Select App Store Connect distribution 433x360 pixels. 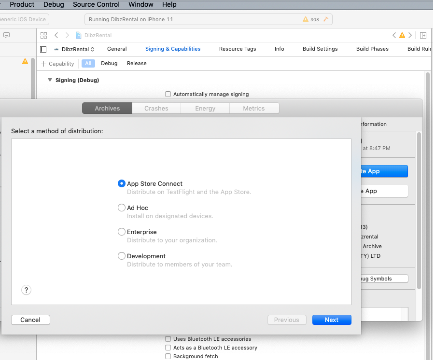pos(122,183)
